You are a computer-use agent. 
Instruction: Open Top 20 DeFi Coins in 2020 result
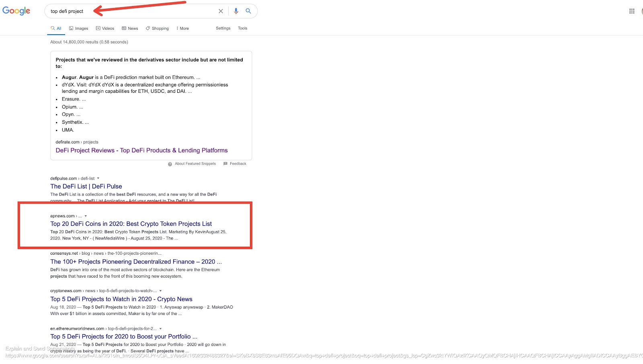click(131, 224)
